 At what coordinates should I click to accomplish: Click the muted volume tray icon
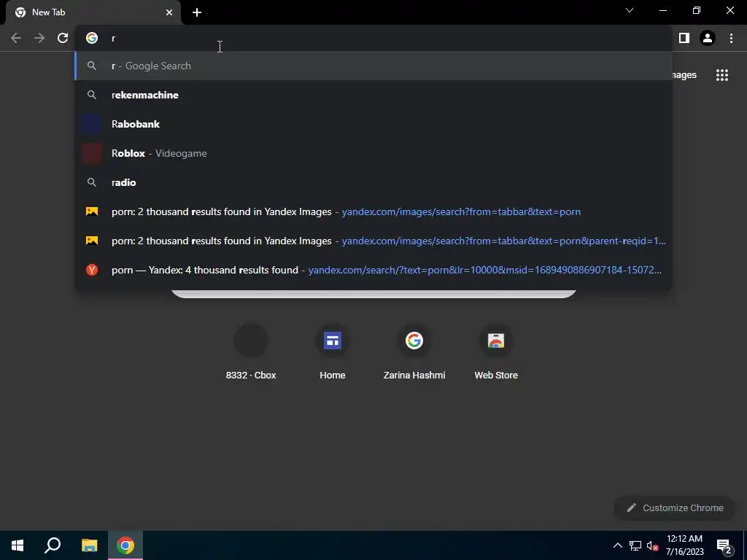[652, 545]
